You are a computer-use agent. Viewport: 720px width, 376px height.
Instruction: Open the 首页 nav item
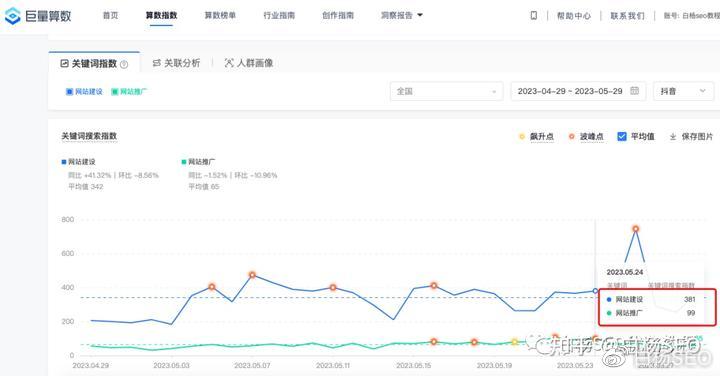coord(110,16)
